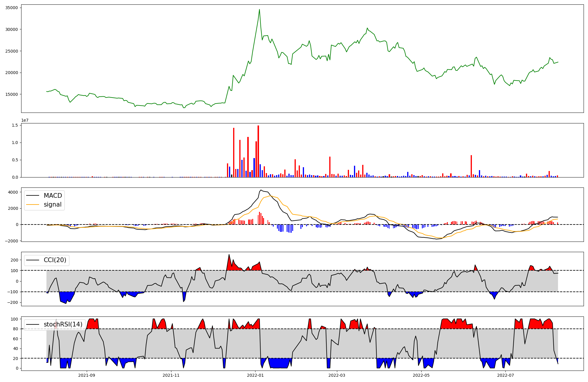
Task: Click the CCI(20) legend label
Action: point(55,260)
